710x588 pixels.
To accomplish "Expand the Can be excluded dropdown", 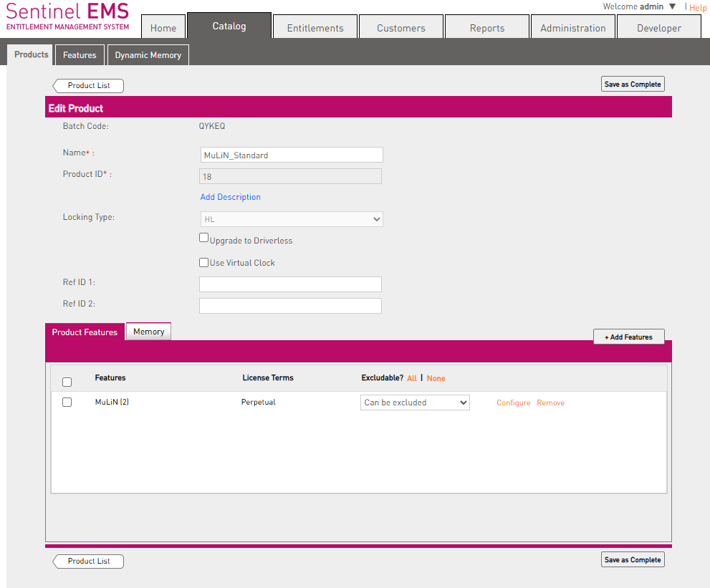I will point(415,403).
